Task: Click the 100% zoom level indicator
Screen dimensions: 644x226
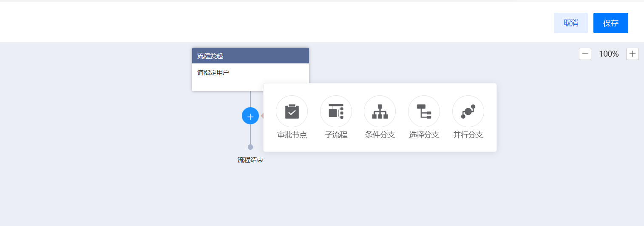Action: (x=609, y=54)
